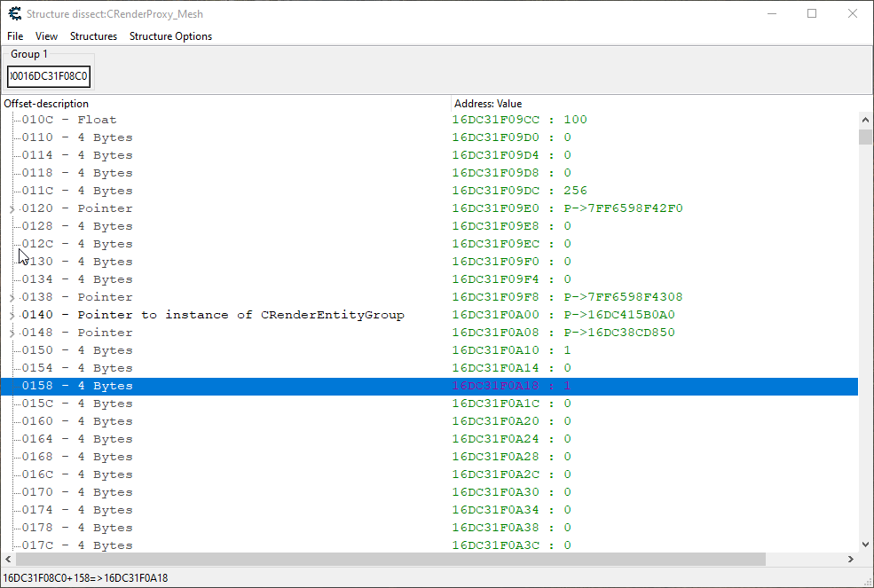Open the Structures menu
The height and width of the screenshot is (588, 874).
point(93,36)
